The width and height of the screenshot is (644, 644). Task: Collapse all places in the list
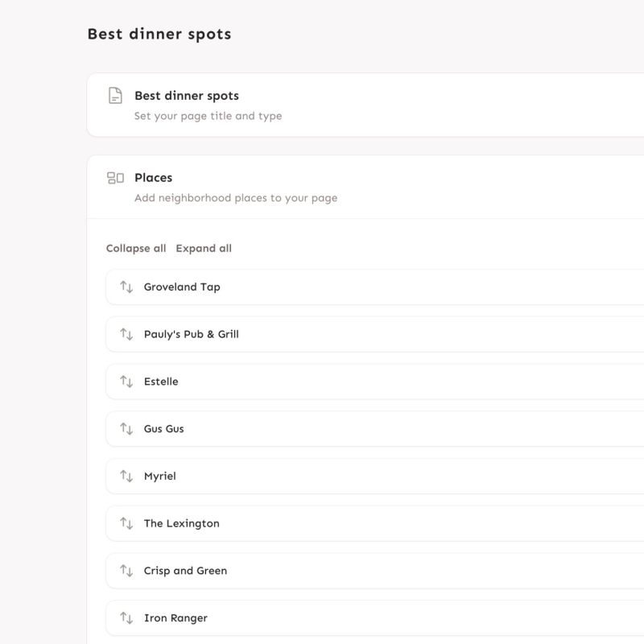click(x=136, y=248)
